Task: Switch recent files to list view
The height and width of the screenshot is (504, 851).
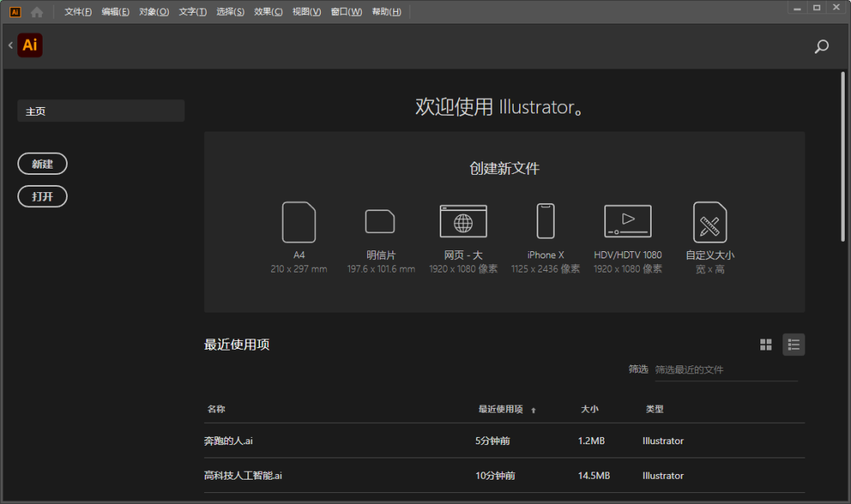Action: click(x=793, y=344)
